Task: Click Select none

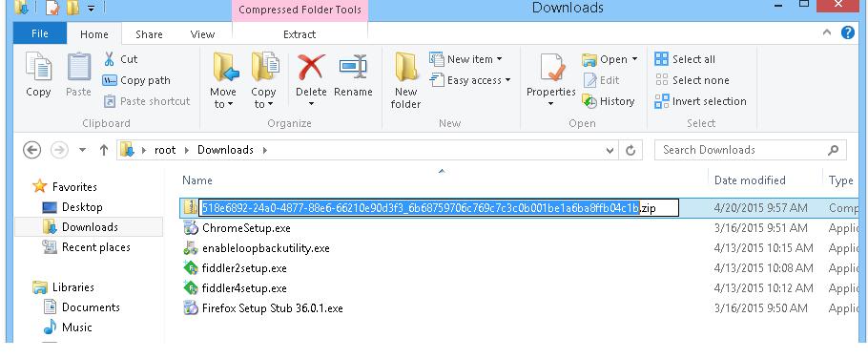Action: [x=692, y=80]
